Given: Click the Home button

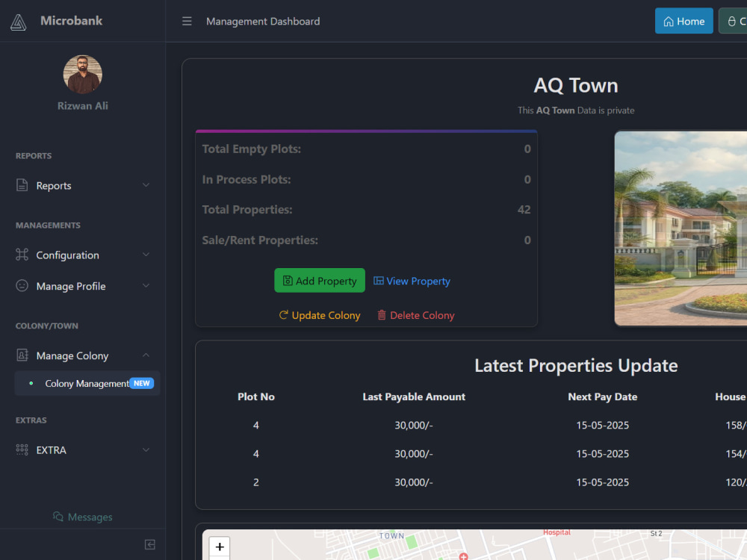Looking at the screenshot, I should pos(684,21).
